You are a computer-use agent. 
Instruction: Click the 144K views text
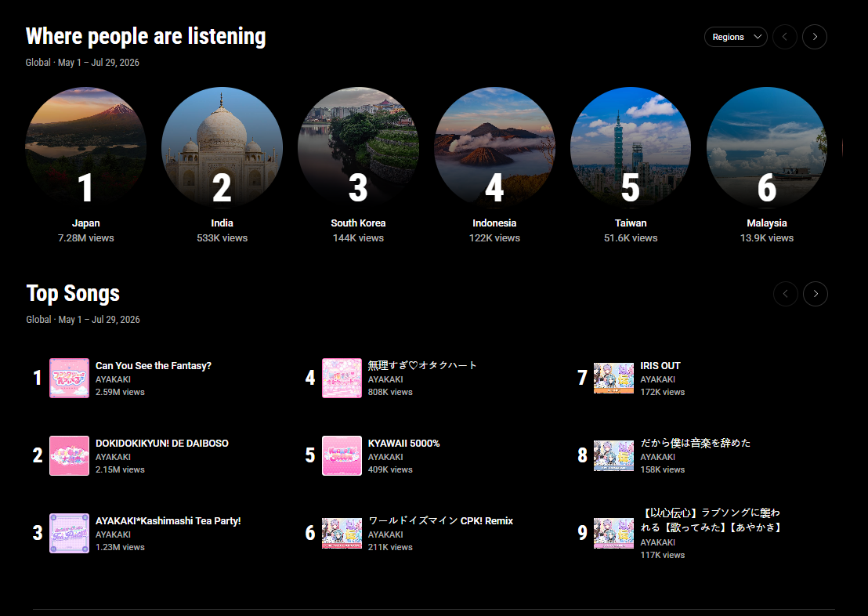pos(358,238)
